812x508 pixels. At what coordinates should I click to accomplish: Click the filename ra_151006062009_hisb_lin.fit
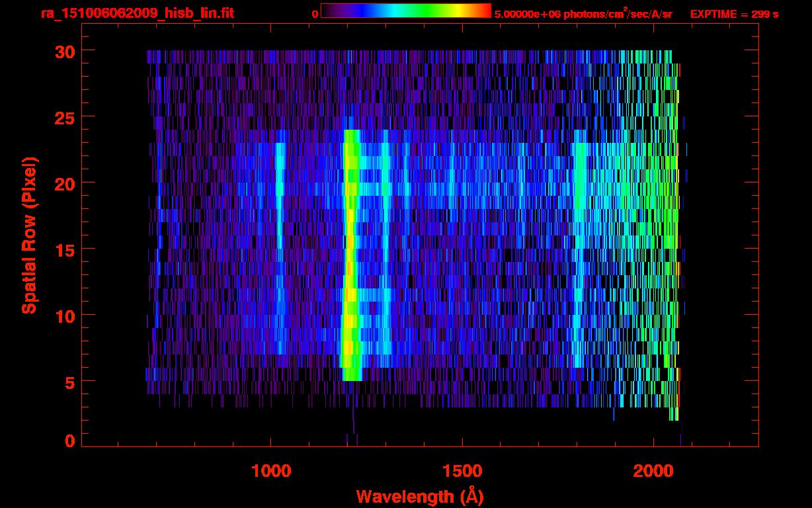click(x=137, y=13)
